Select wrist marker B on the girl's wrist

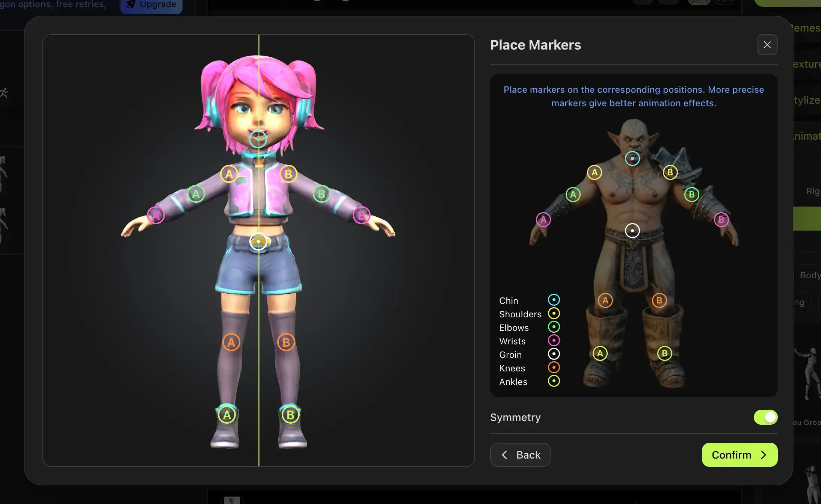click(x=361, y=215)
